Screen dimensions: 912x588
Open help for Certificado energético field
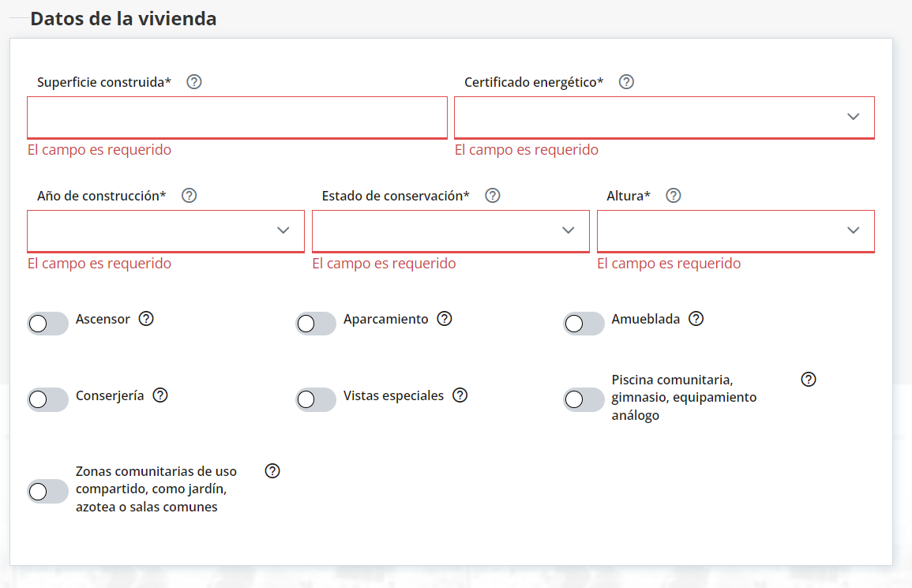tap(626, 81)
